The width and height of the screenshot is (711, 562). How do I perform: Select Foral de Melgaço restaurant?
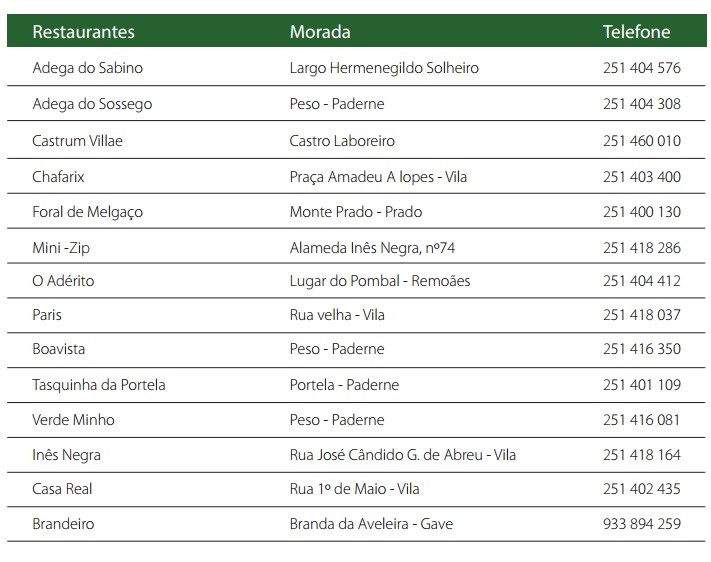(88, 212)
